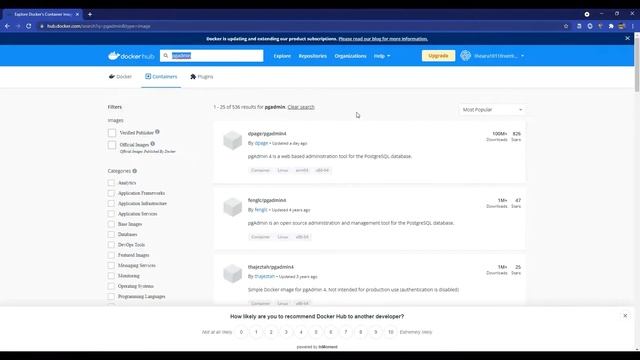
Task: Check the Analytics category
Action: pyautogui.click(x=111, y=183)
